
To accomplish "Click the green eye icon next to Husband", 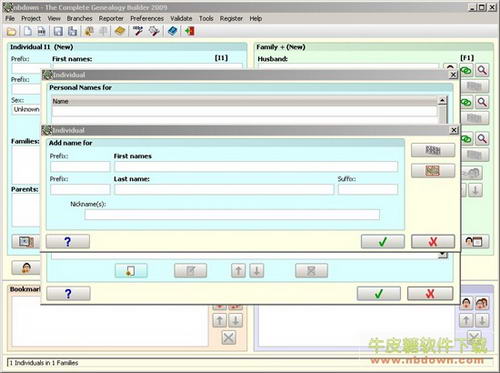I will pos(466,70).
